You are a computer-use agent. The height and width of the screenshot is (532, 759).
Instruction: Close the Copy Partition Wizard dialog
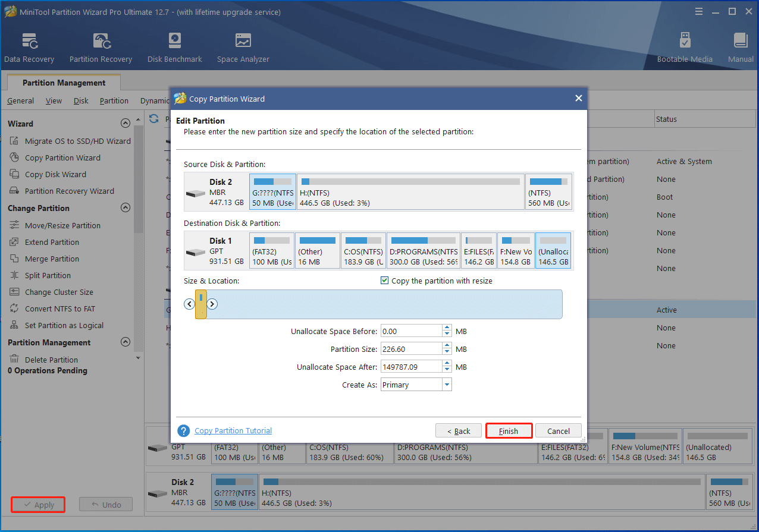(x=578, y=99)
